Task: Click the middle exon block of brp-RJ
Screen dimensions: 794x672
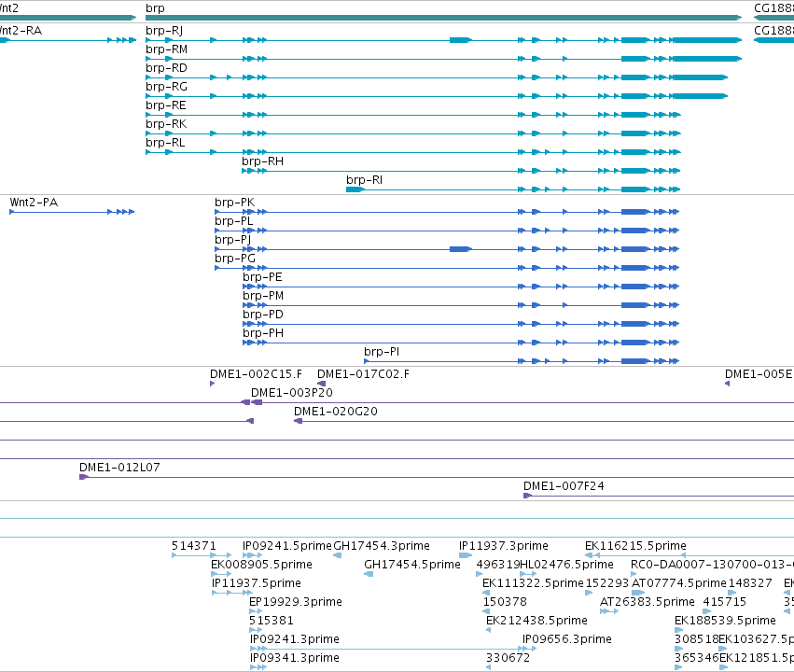Action: pyautogui.click(x=460, y=40)
